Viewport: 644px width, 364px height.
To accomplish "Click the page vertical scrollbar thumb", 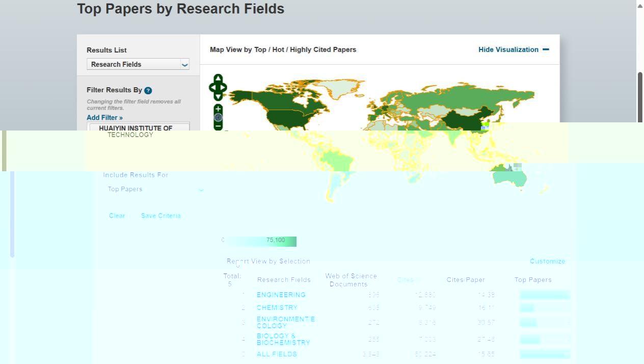I will pos(640,97).
